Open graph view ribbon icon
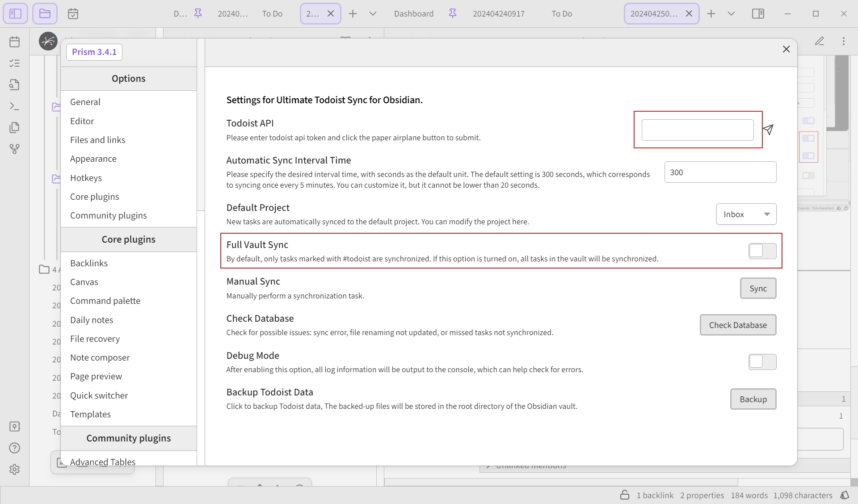Screen dimensions: 858x504 (15, 149)
